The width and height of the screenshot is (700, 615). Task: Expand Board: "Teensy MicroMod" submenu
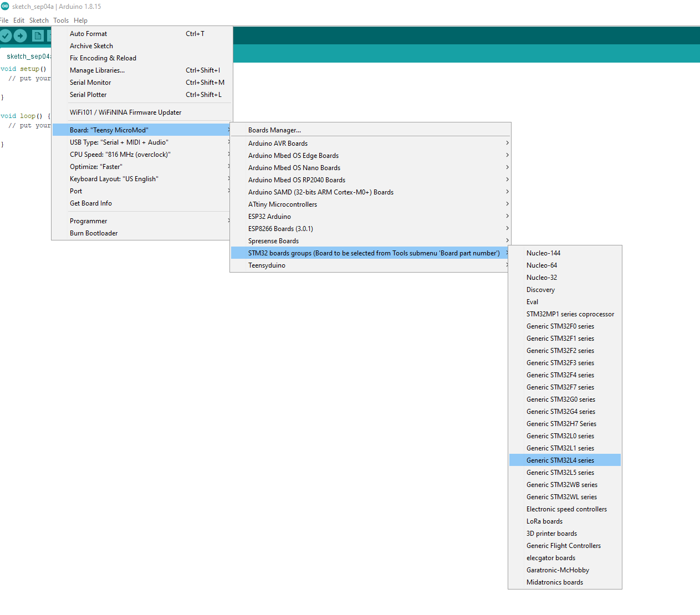pos(142,130)
